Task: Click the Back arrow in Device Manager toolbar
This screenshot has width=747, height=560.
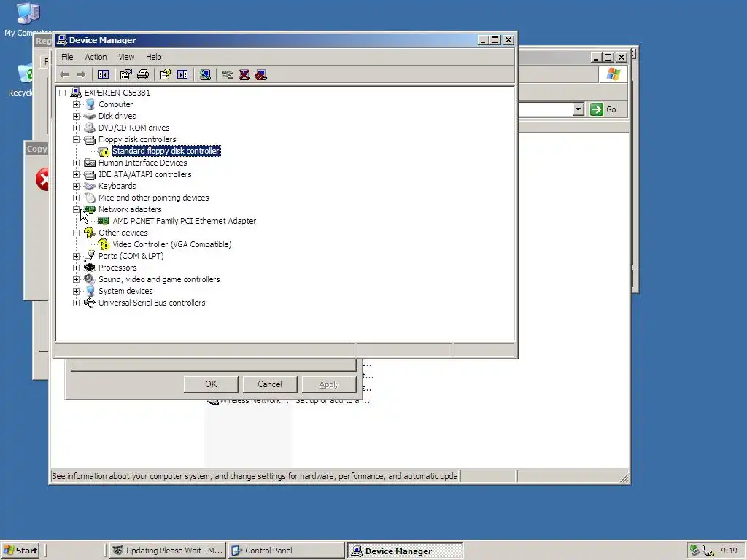Action: coord(64,75)
